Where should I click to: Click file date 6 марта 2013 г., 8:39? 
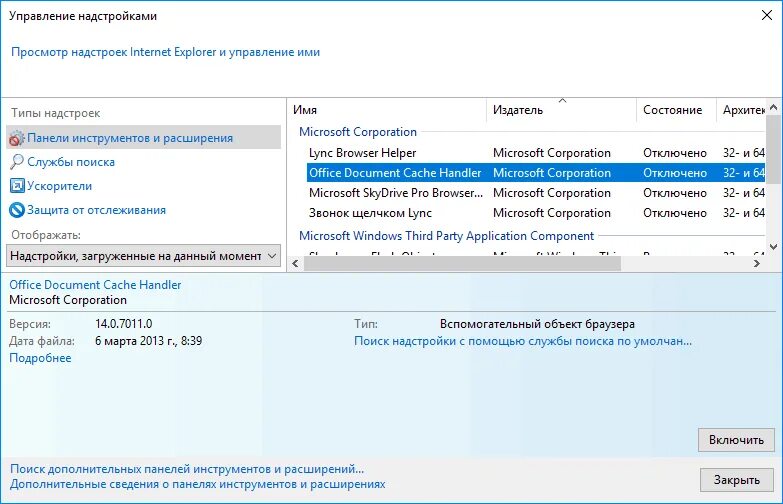tap(148, 341)
